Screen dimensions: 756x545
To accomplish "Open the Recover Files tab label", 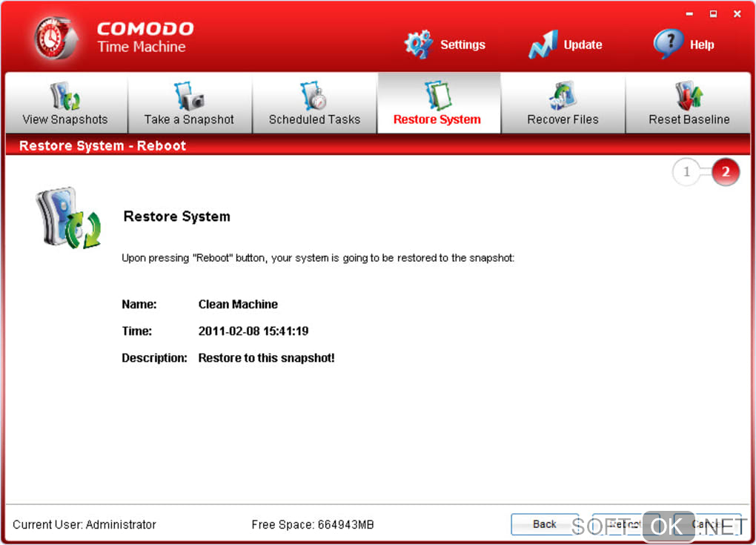I will 563,119.
